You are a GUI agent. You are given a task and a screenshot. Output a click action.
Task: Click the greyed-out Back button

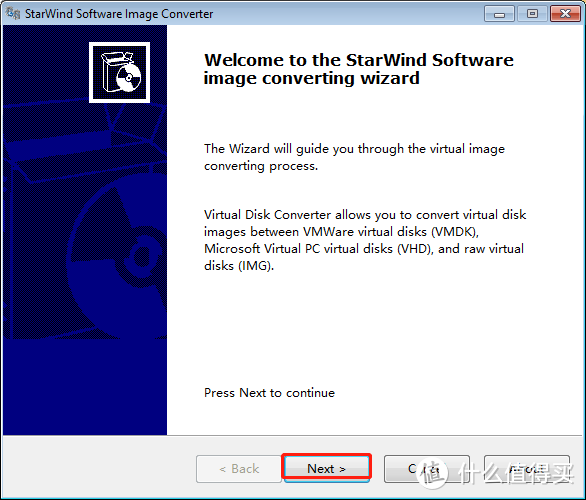(x=239, y=468)
